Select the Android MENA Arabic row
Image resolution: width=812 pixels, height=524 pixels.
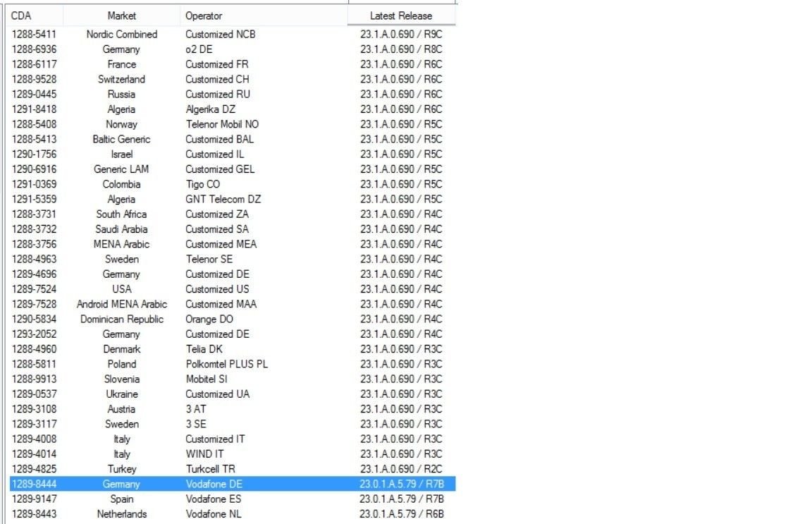233,304
